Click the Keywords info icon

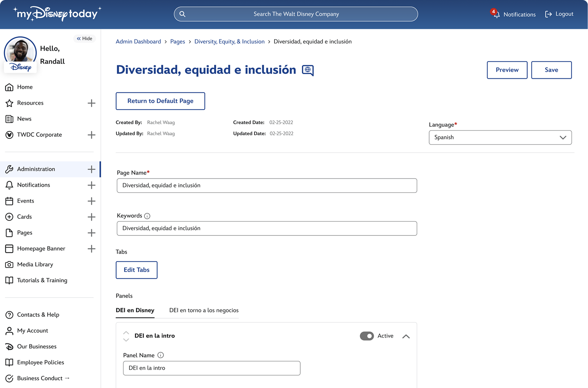147,216
